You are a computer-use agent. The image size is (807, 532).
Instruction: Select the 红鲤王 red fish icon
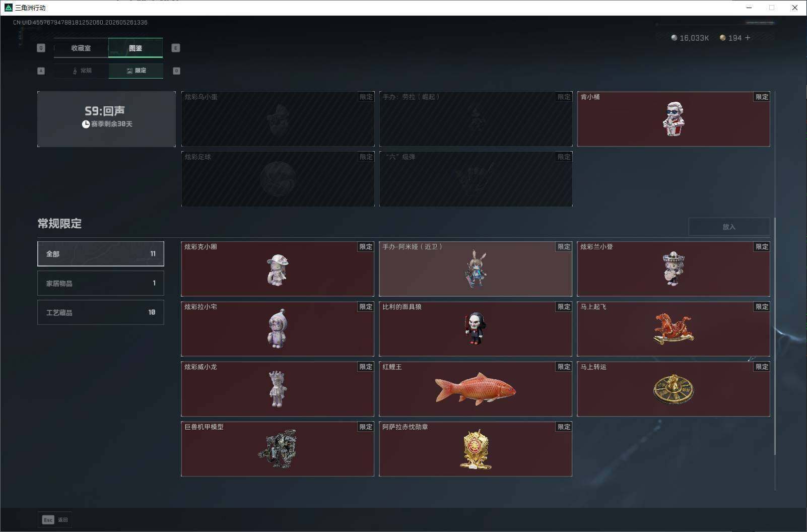[475, 388]
